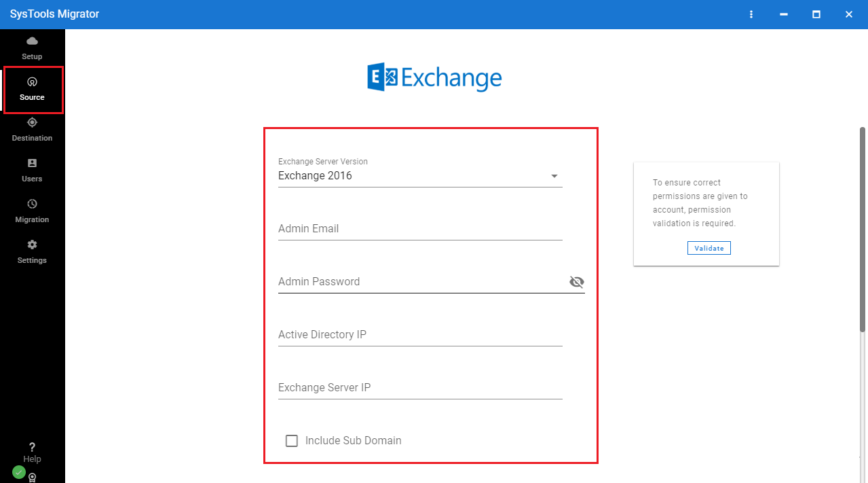Click the vertical scrollbar on the right
Image resolution: width=868 pixels, height=483 pixels.
(x=863, y=231)
